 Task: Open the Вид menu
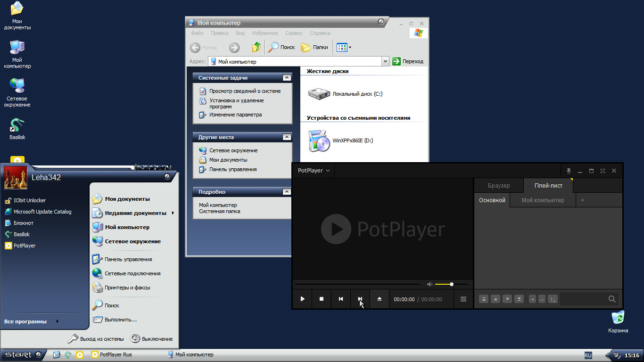(240, 33)
